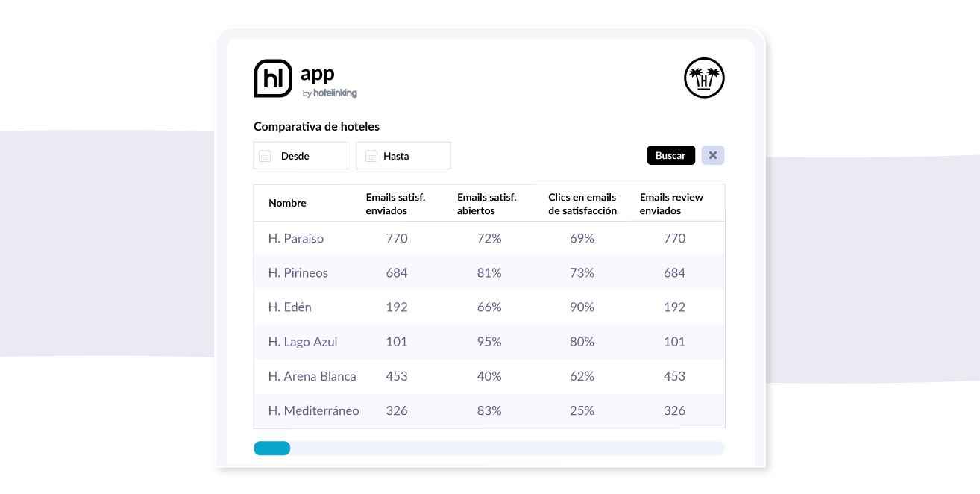Viewport: 980px width, 494px height.
Task: Click the horizontal scrollbar thumb
Action: click(272, 448)
